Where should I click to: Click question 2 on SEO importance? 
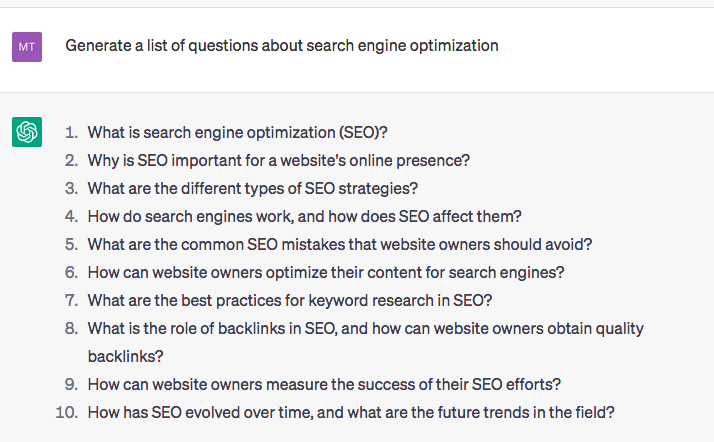tap(279, 161)
